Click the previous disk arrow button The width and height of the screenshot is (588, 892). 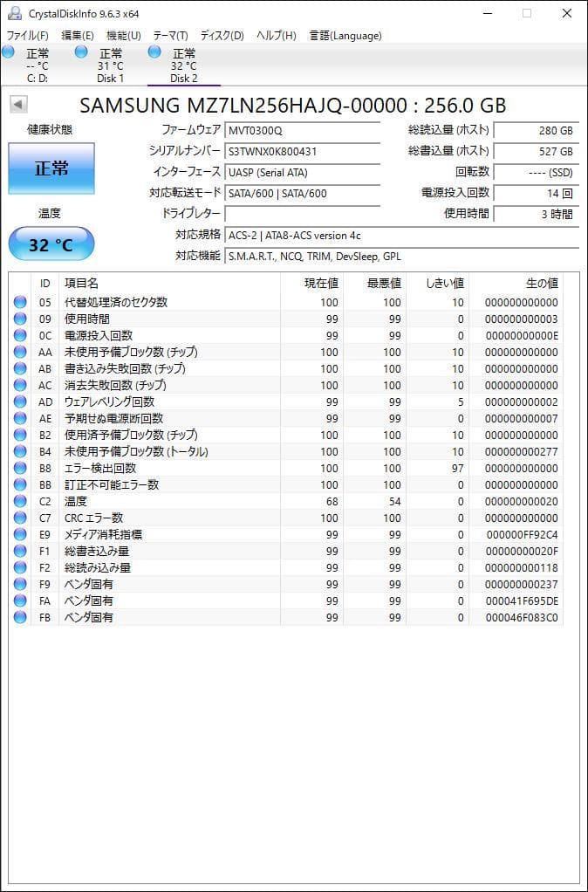click(x=18, y=105)
